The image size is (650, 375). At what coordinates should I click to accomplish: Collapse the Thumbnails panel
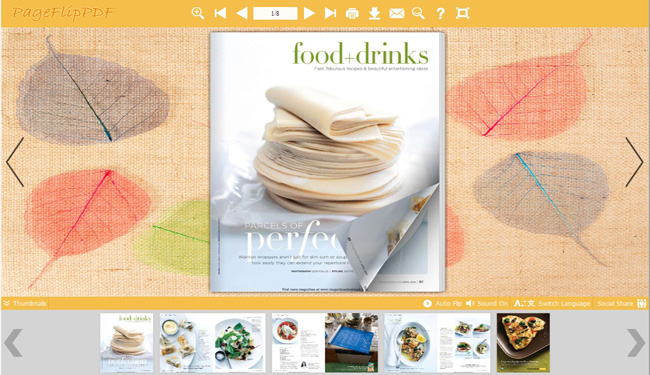coord(25,303)
